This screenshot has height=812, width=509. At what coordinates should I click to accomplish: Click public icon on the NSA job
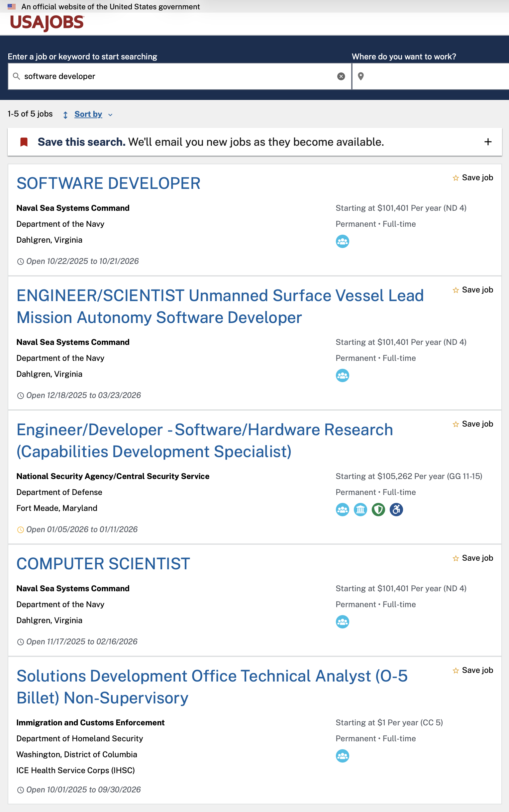pos(342,510)
